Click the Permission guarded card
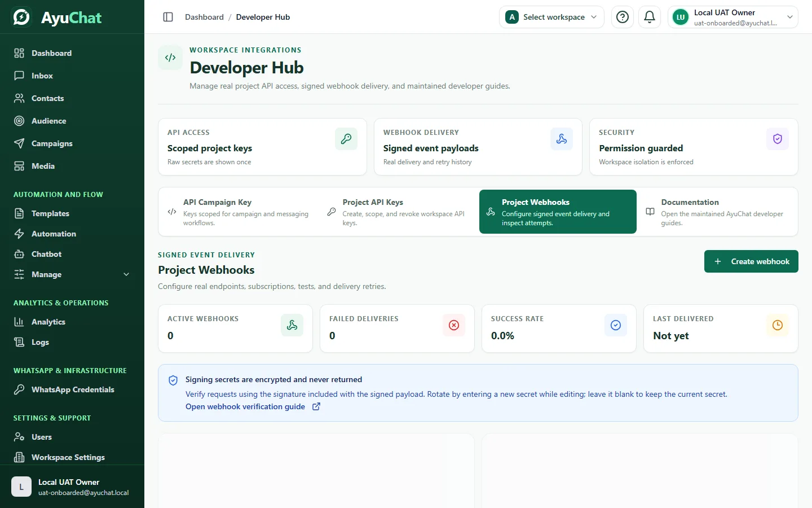 coord(694,147)
